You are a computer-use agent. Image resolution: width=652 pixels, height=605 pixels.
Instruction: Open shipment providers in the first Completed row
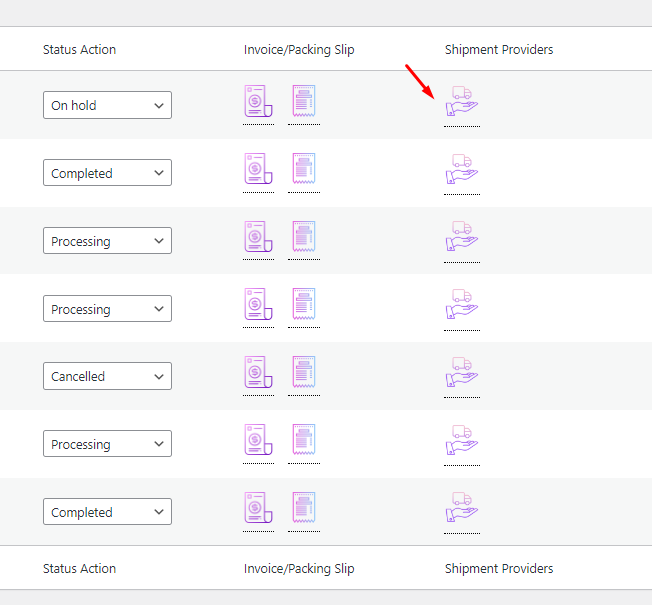(x=462, y=169)
